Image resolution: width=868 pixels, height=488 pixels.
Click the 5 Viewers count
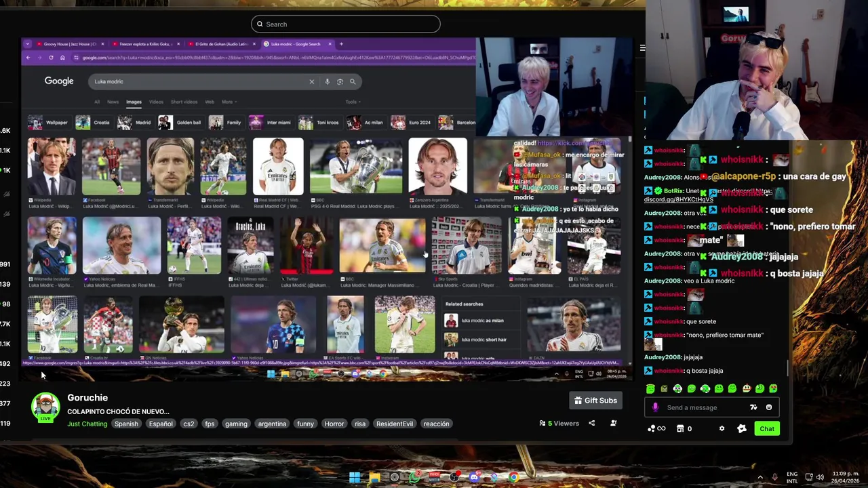coord(559,424)
